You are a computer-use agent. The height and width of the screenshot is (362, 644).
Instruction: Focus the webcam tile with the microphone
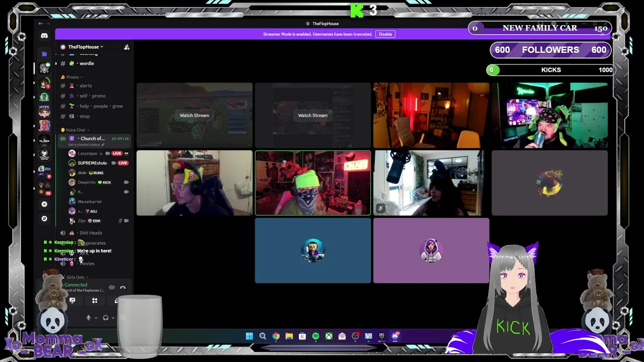point(431,183)
